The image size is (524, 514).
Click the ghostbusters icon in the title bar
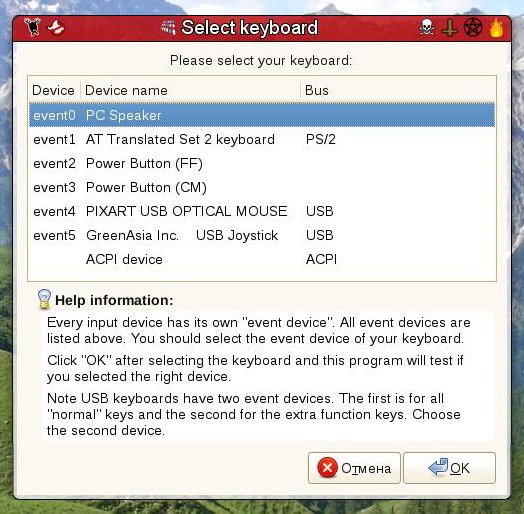tap(56, 27)
